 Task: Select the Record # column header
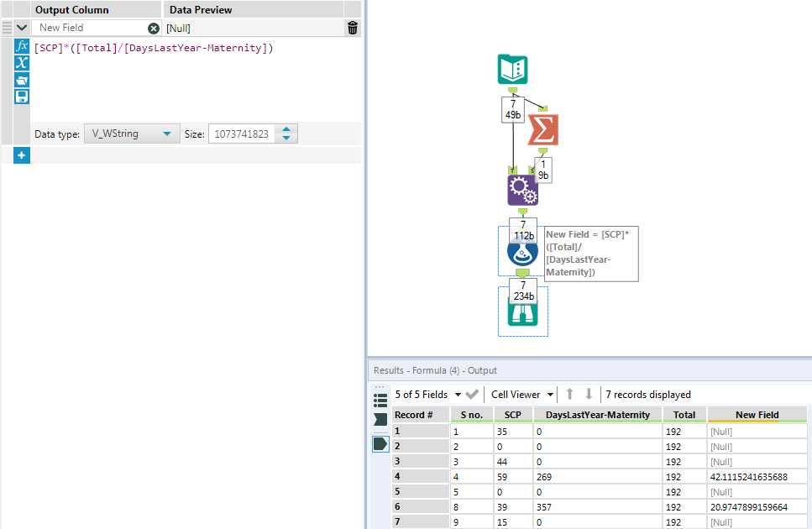tap(421, 415)
